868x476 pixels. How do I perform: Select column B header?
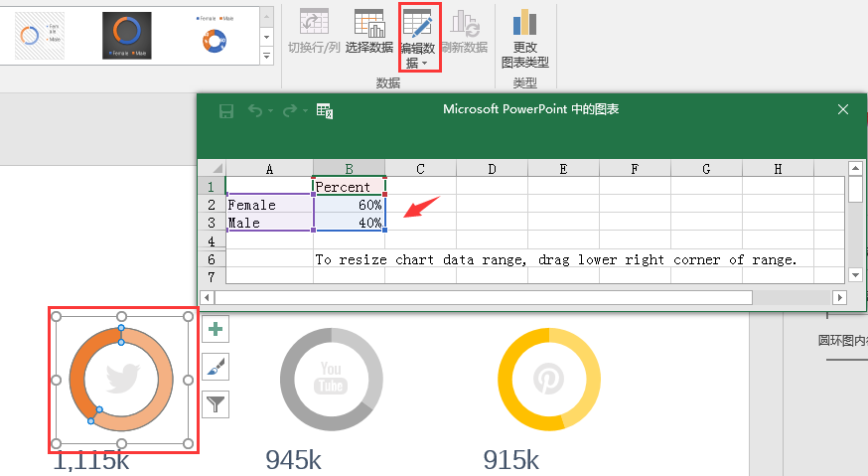click(x=350, y=169)
